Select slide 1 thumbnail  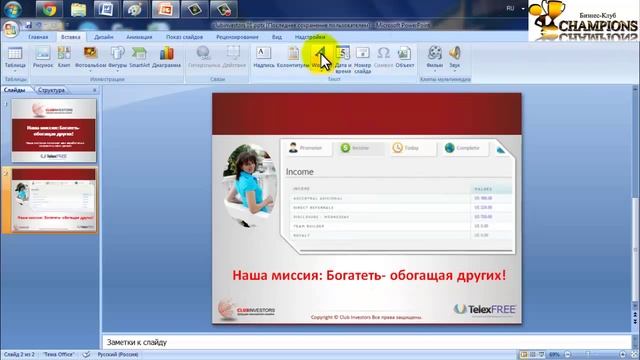54,131
